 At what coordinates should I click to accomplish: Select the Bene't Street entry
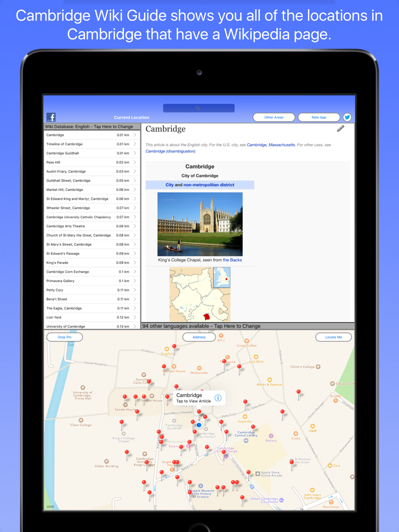(x=91, y=299)
